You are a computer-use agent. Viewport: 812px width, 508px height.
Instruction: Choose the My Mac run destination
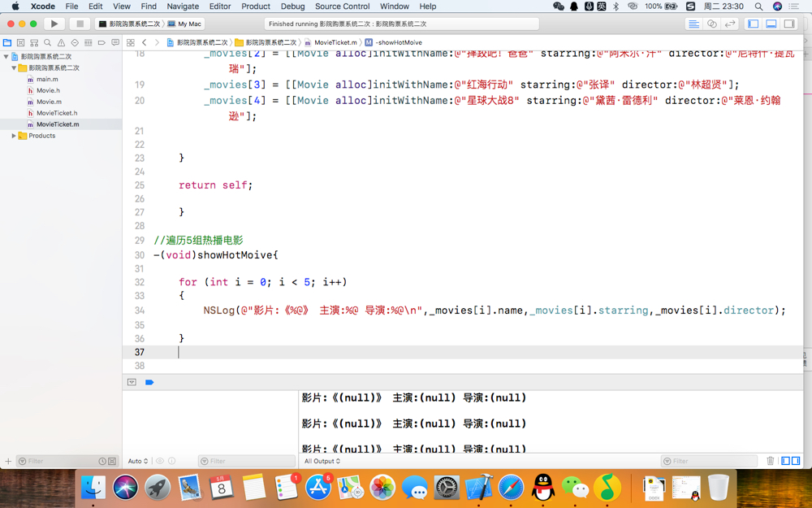pyautogui.click(x=185, y=24)
